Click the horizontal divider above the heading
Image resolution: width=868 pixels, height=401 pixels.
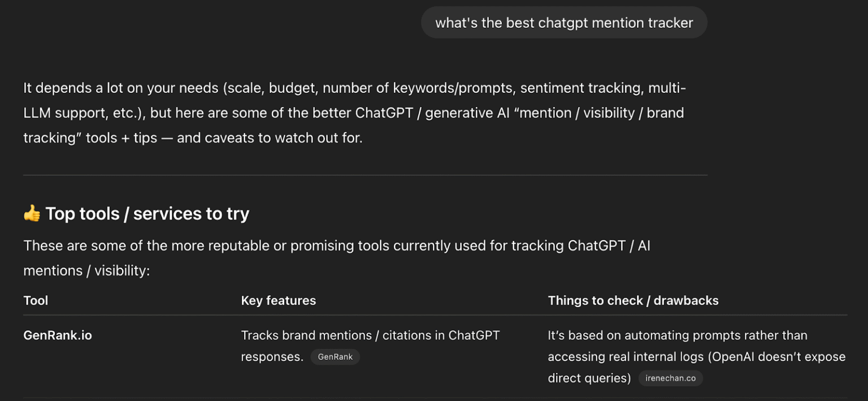pyautogui.click(x=365, y=175)
